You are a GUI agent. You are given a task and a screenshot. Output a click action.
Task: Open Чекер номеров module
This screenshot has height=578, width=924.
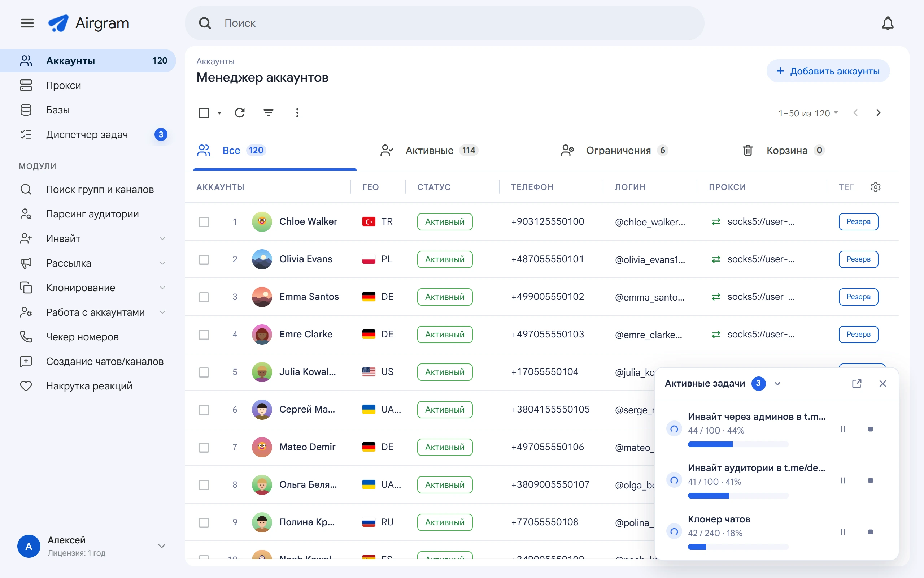(88, 337)
